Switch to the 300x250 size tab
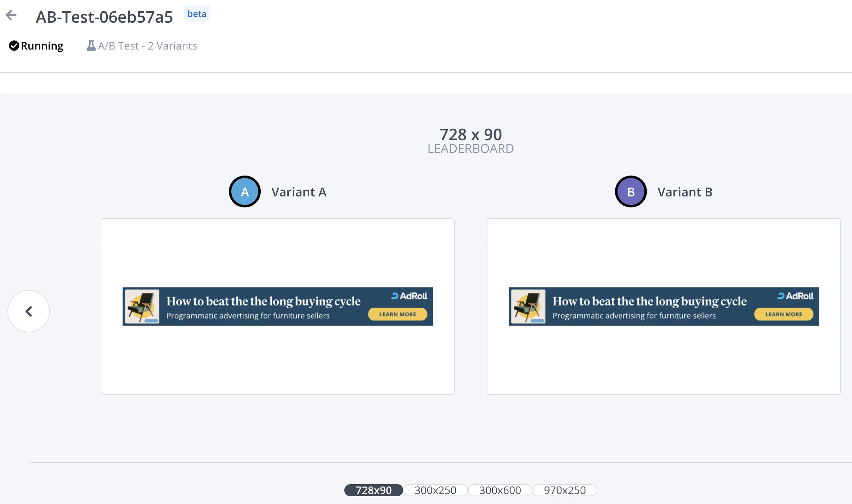 tap(435, 490)
